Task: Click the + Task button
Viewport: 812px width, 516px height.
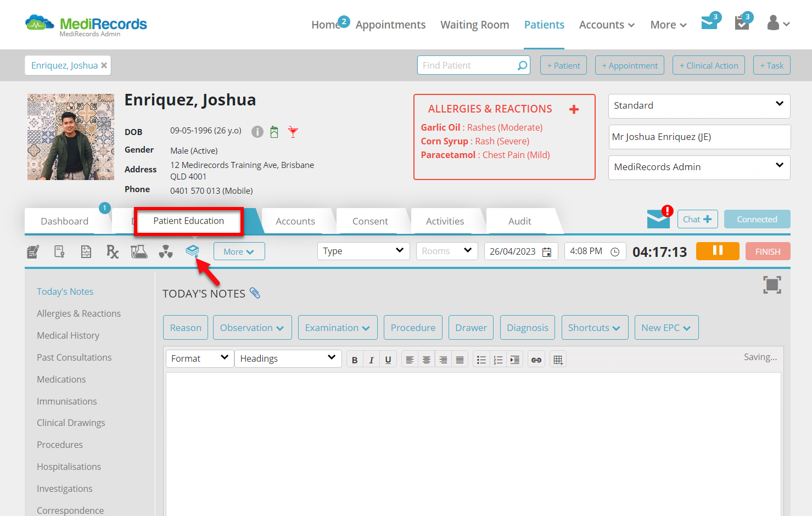Action: (772, 65)
